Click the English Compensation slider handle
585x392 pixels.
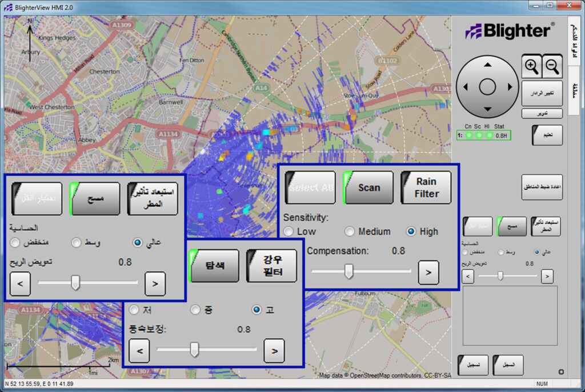[x=348, y=272]
